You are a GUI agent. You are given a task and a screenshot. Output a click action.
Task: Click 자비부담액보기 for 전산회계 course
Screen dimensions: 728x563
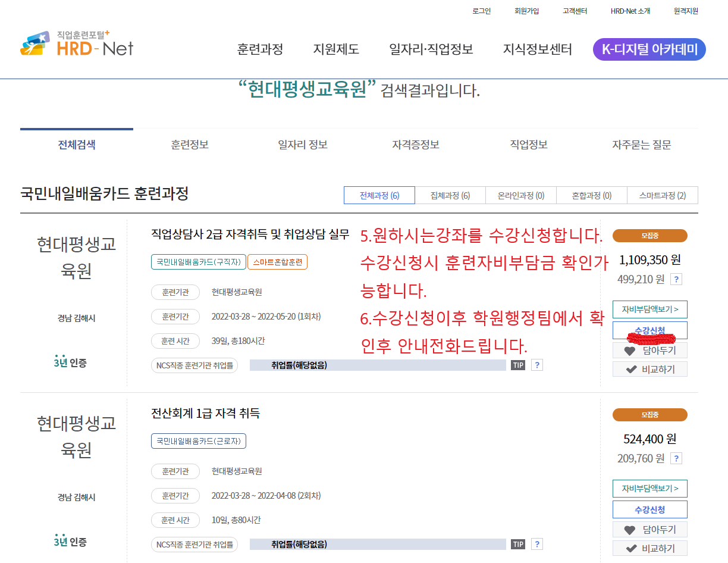click(650, 489)
